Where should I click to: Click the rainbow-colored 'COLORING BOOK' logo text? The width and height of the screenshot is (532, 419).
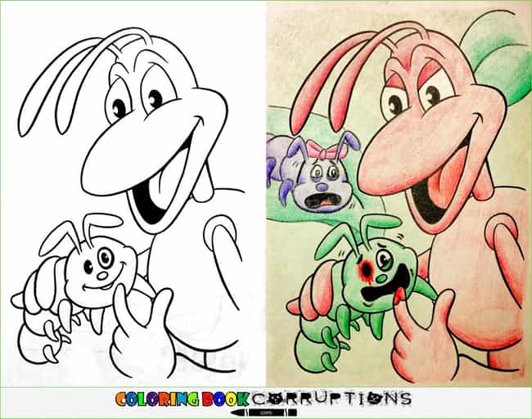click(x=183, y=399)
